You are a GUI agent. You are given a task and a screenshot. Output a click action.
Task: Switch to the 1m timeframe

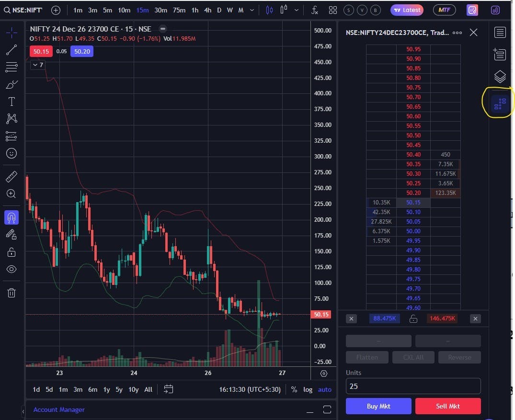click(78, 10)
